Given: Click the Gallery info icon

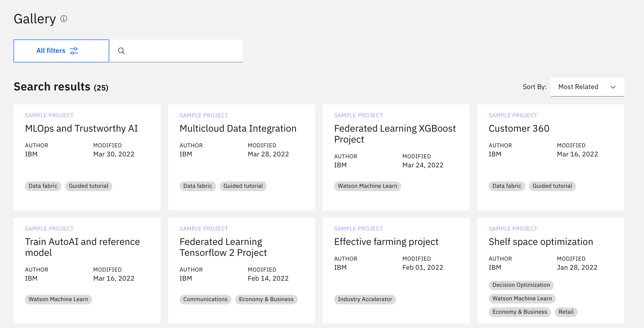Looking at the screenshot, I should click(64, 19).
